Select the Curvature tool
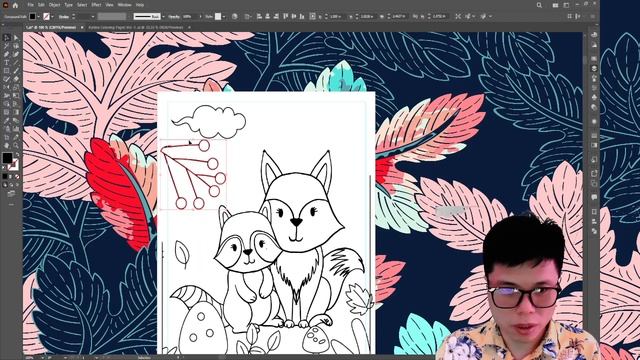Viewport: 640px width, 360px height. (16, 54)
